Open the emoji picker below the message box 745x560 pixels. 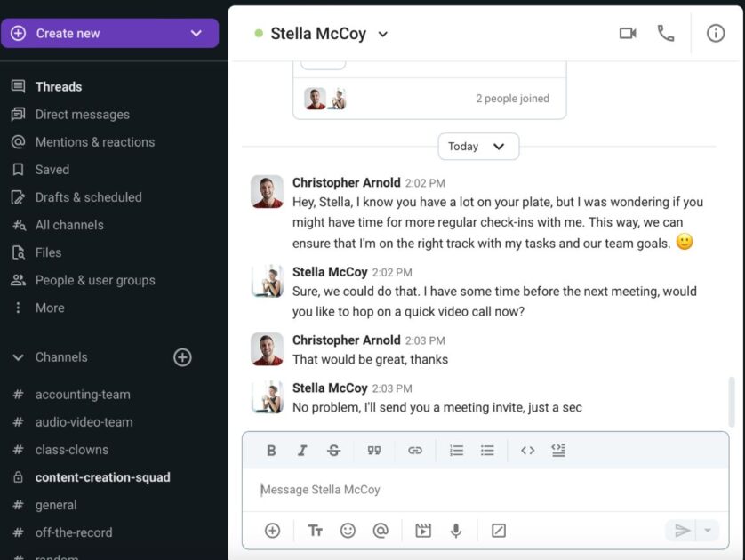point(348,530)
